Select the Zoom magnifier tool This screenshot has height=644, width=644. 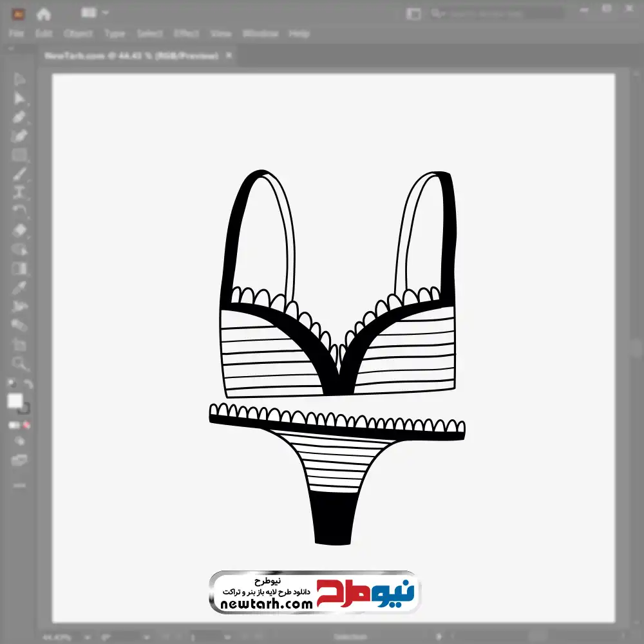(19, 364)
